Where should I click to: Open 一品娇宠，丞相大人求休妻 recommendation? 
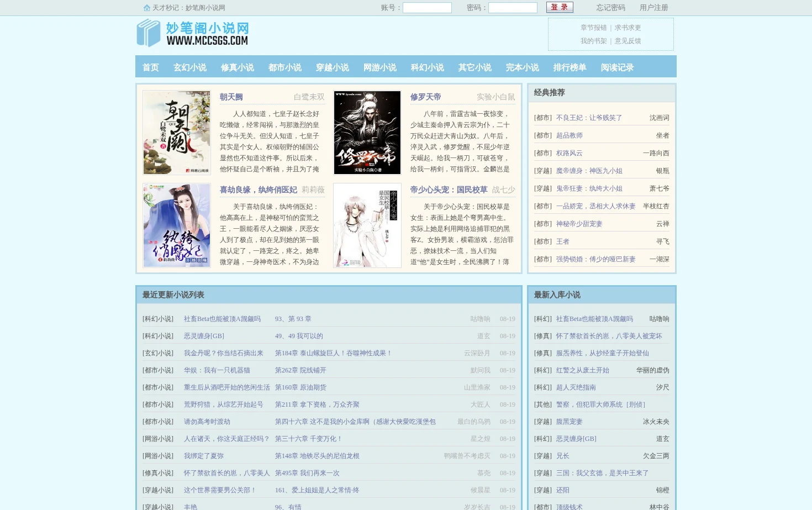point(596,206)
